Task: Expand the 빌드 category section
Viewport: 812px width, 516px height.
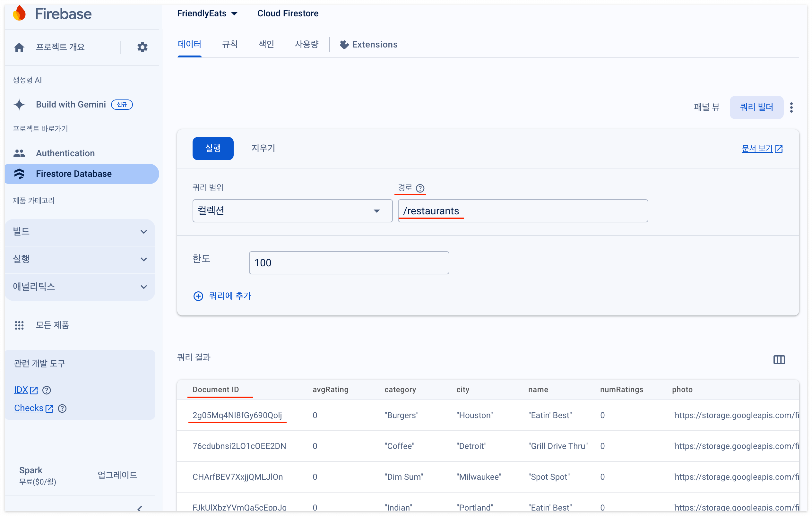Action: [80, 232]
